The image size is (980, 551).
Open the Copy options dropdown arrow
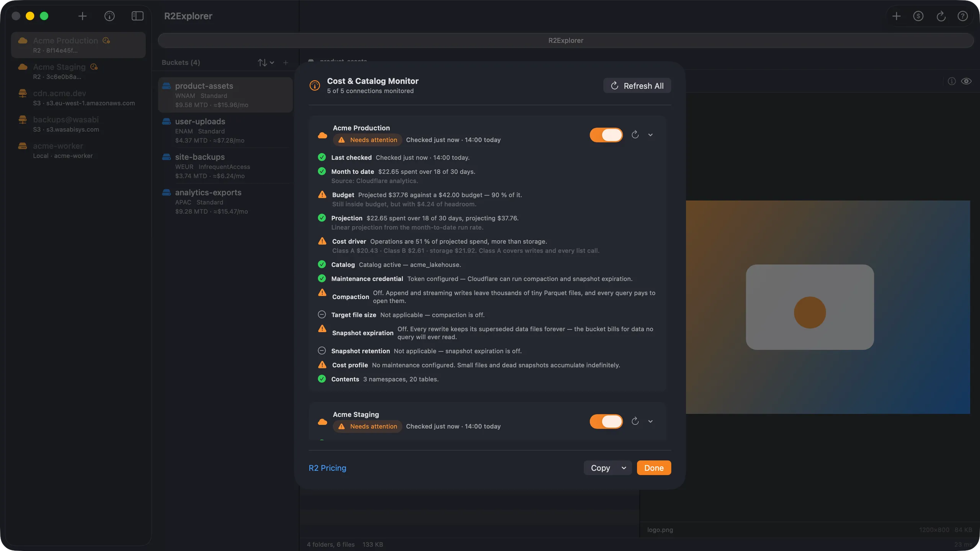point(624,468)
